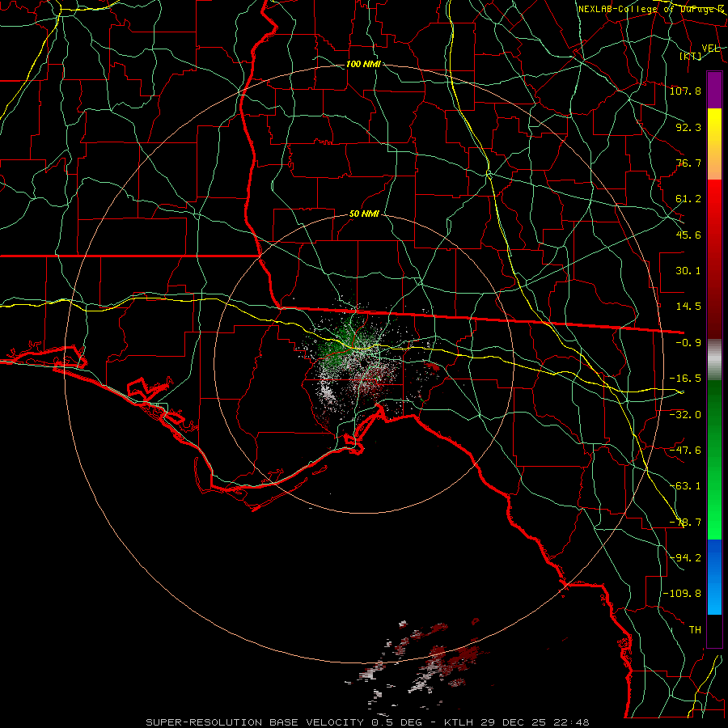Click the -94.2 legend value
The width and height of the screenshot is (728, 728).
point(685,558)
